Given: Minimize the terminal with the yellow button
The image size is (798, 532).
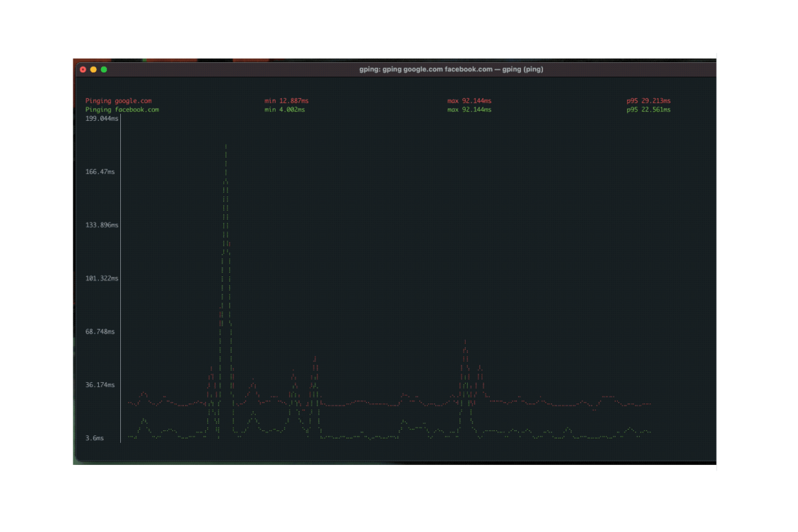Looking at the screenshot, I should click(93, 69).
